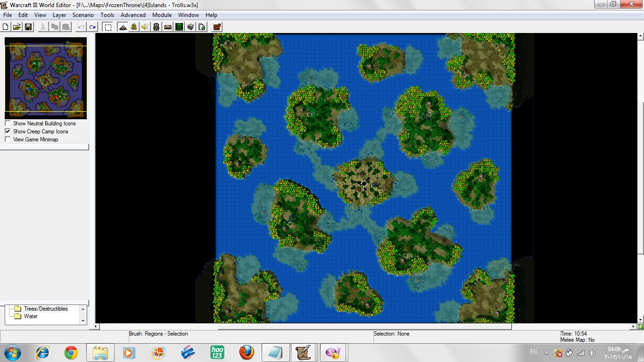Click the 'Time: 10:54' status text
644x362 pixels.
pos(574,334)
